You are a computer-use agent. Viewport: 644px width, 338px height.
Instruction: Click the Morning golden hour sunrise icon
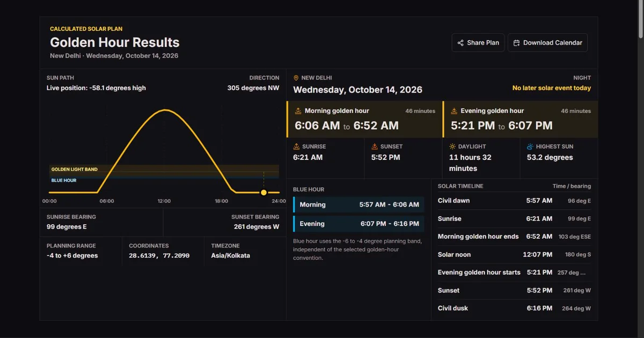point(298,111)
